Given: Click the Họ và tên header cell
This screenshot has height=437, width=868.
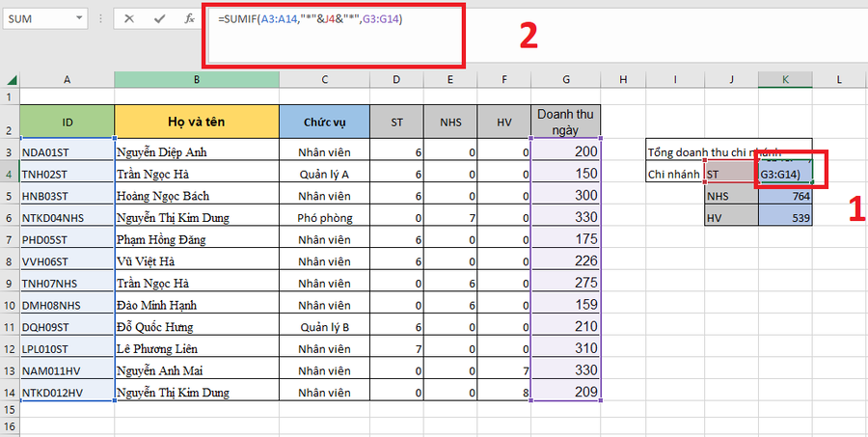Looking at the screenshot, I should click(x=197, y=122).
